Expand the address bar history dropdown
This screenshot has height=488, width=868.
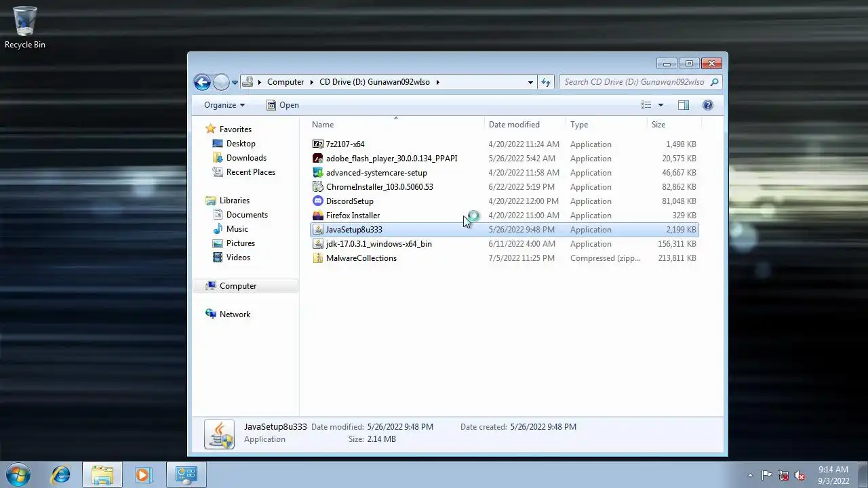click(530, 82)
